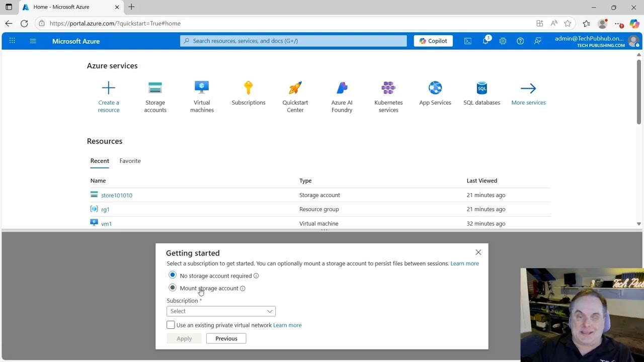
Task: Click the Apply button
Action: coord(184,338)
